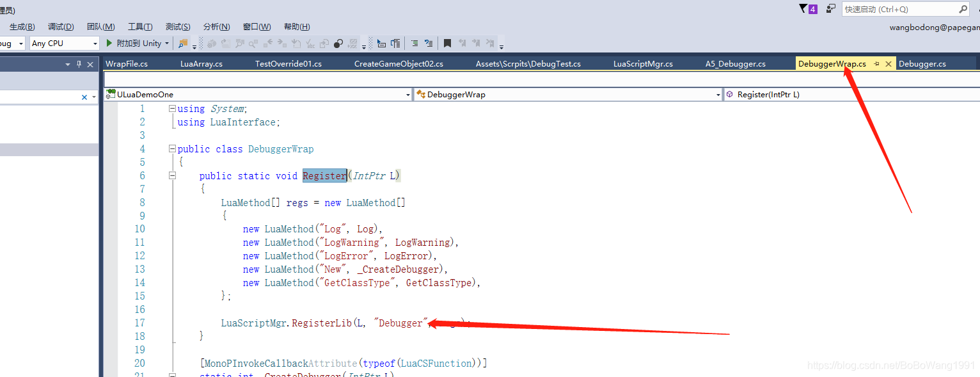Screen dimensions: 980x377
Task: Clear the left panel search box
Action: 84,97
